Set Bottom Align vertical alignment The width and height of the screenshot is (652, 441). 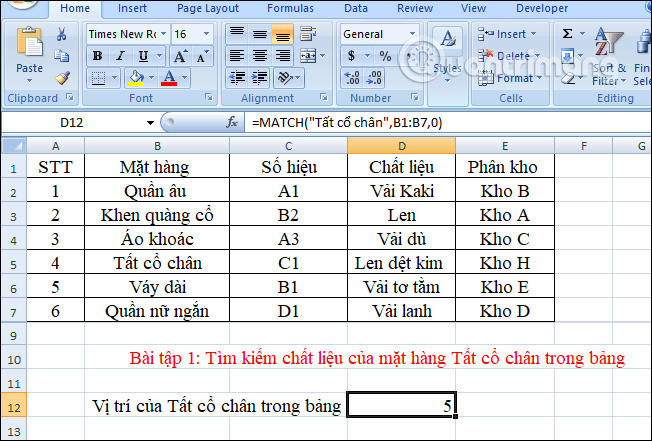283,34
